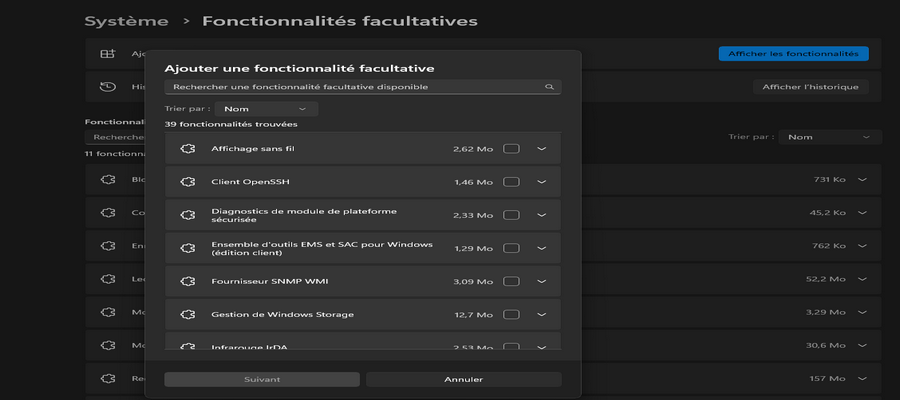Click the search magnifier icon in dialog

(549, 87)
